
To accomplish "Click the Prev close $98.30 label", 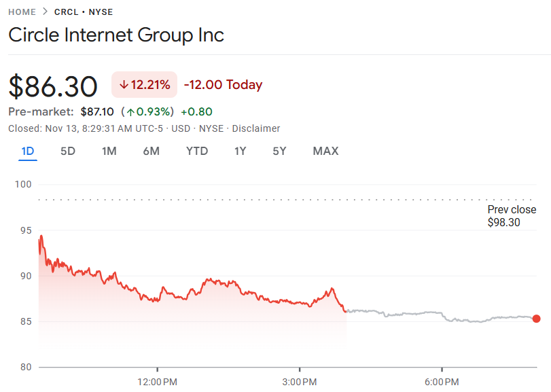I will (x=512, y=216).
